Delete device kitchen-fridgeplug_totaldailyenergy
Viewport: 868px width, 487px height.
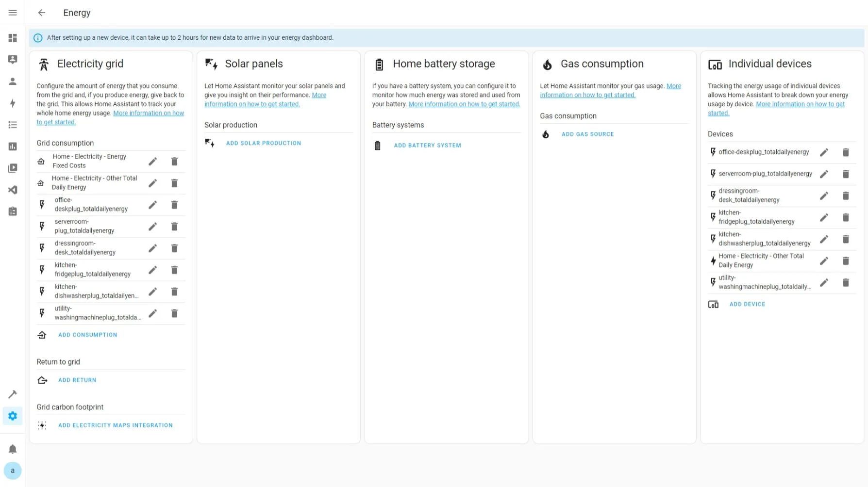tap(846, 217)
